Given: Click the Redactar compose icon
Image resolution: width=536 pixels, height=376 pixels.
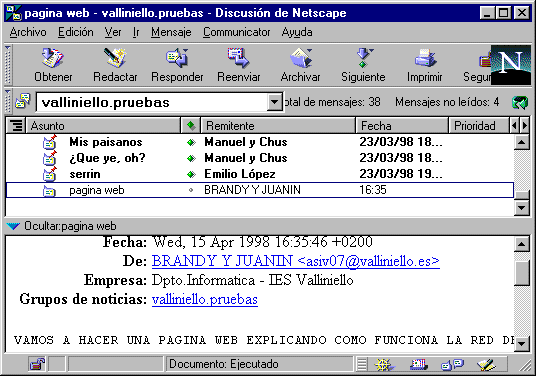Looking at the screenshot, I should click(x=115, y=57).
